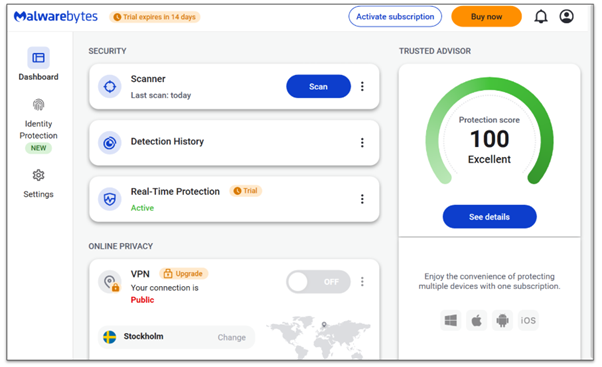602x367 pixels.
Task: Open the user account profile icon
Action: (x=566, y=17)
